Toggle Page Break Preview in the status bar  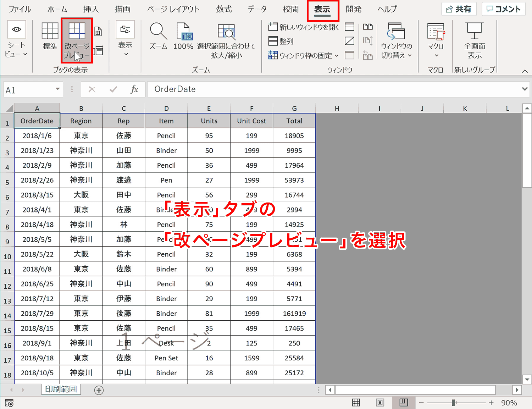pos(404,403)
